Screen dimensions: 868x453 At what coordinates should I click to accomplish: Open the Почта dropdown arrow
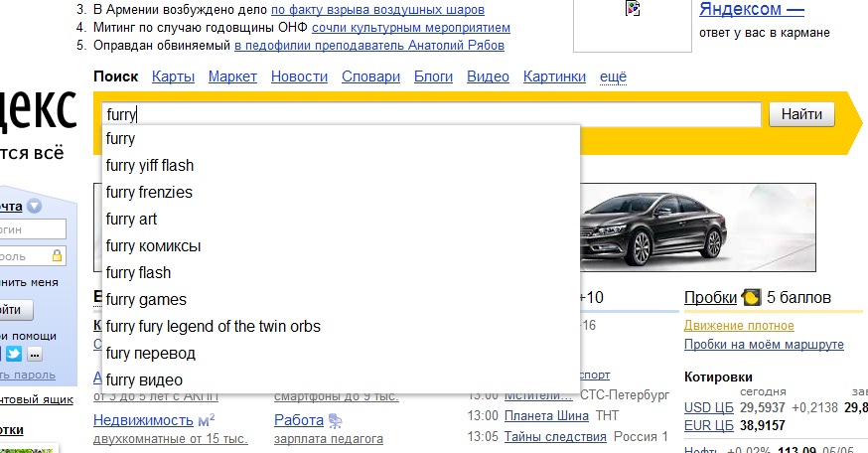(35, 206)
